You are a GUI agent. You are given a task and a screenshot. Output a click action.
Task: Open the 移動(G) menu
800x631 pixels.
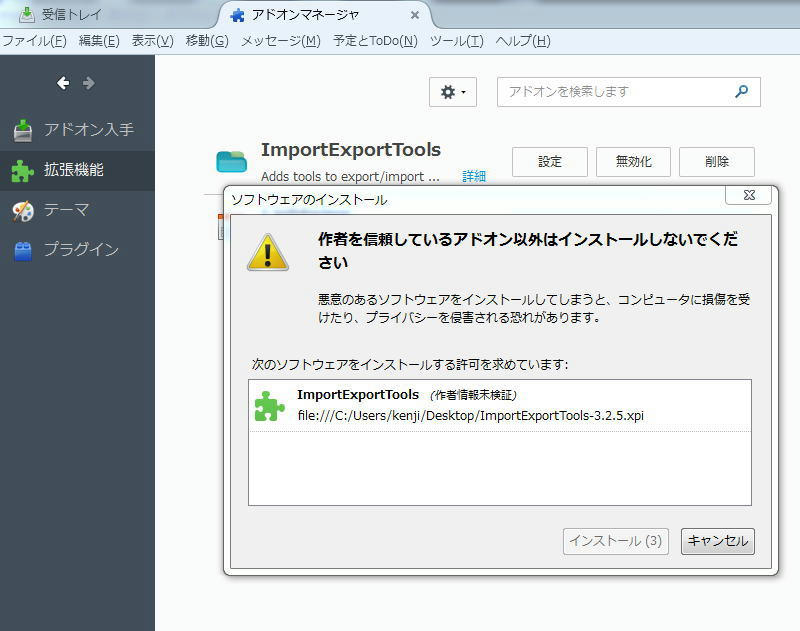(x=207, y=41)
